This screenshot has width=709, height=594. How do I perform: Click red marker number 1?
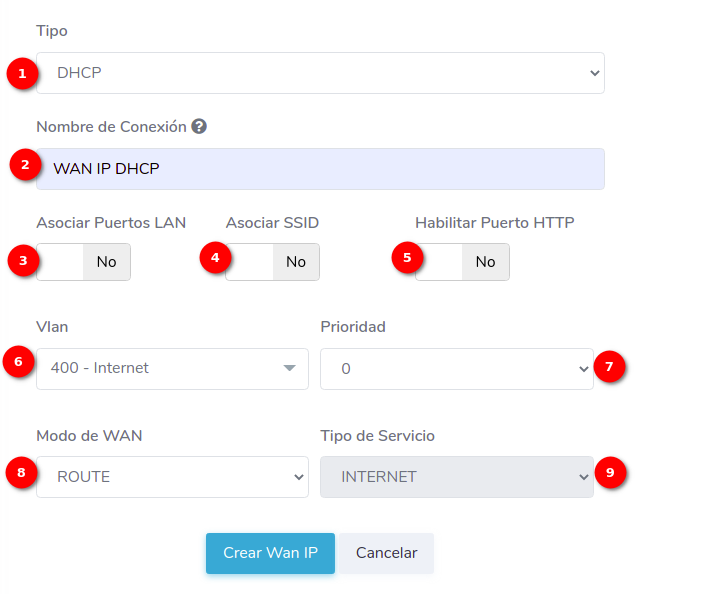tap(22, 74)
